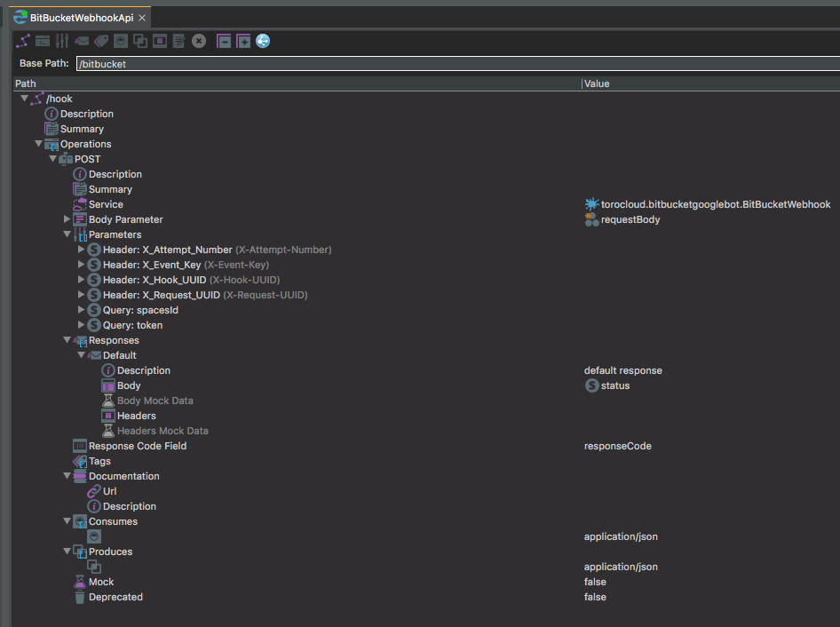This screenshot has width=840, height=627.
Task: Expand Header X_Event_Key parameter
Action: [82, 264]
